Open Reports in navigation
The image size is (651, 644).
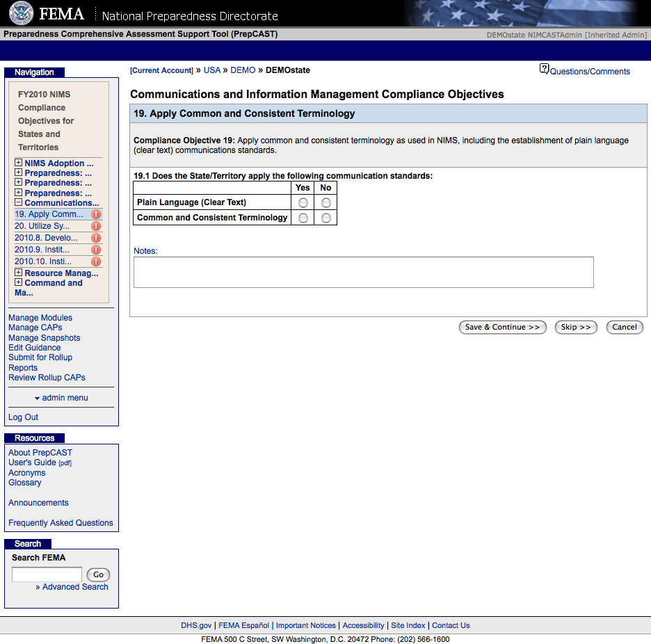click(x=23, y=368)
